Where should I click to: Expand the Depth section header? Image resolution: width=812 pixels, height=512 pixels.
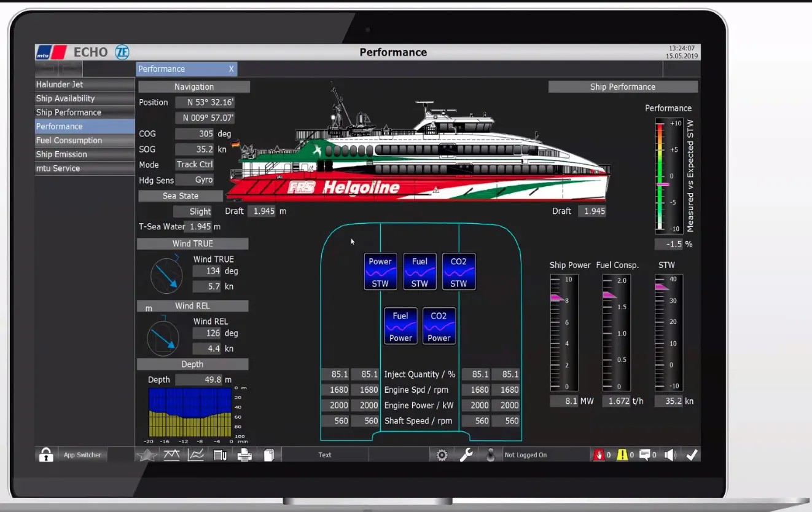192,364
